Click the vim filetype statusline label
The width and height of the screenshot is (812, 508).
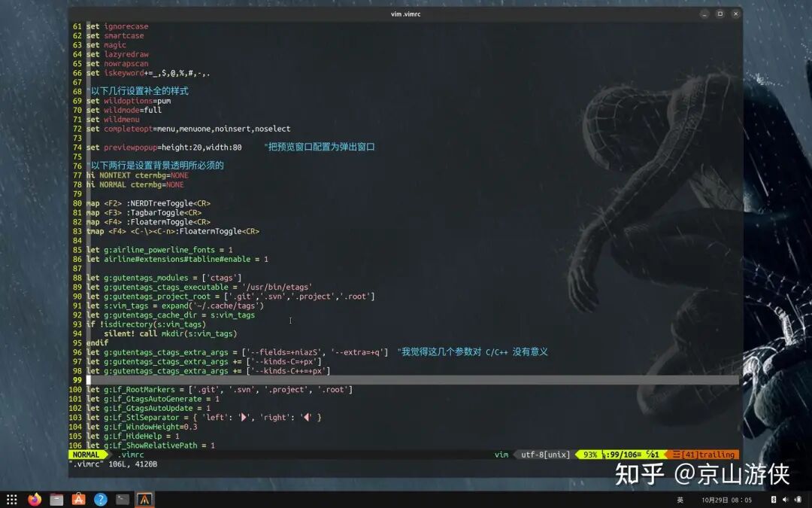tap(501, 455)
